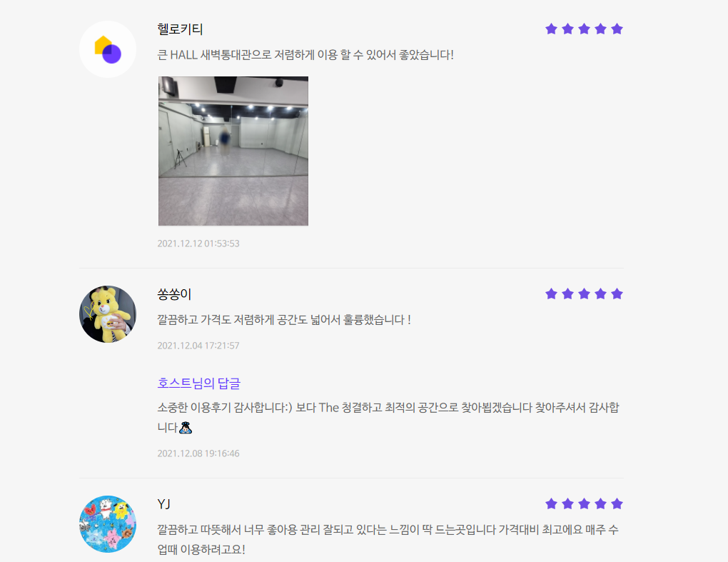The height and width of the screenshot is (562, 728).
Task: Click last star in YJ's rating
Action: tap(617, 503)
